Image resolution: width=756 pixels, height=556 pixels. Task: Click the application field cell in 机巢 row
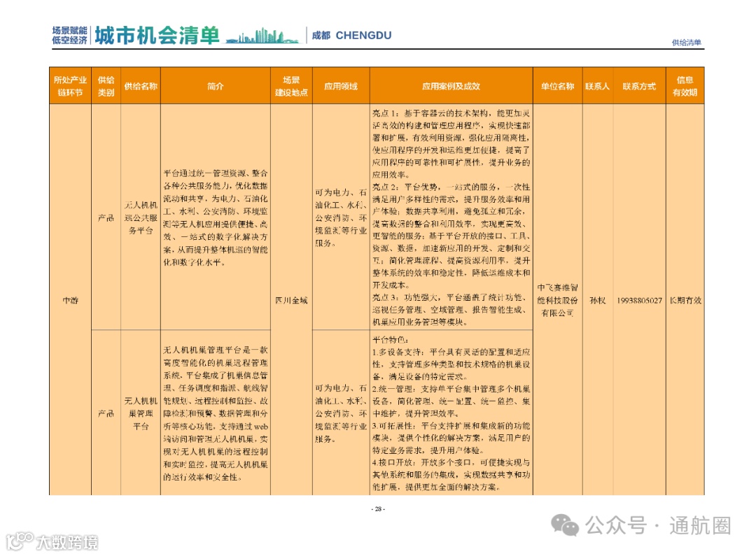click(341, 413)
